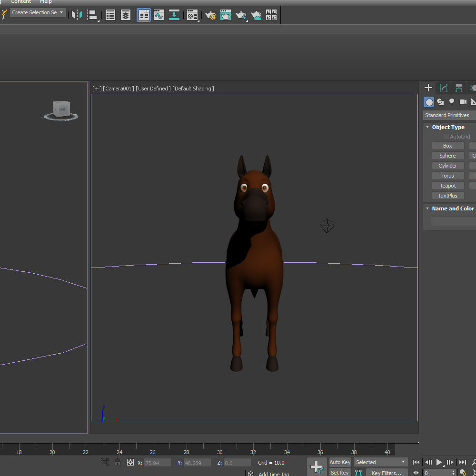Click Render in the Cloud teapot icon
476x476 pixels.
(256, 15)
